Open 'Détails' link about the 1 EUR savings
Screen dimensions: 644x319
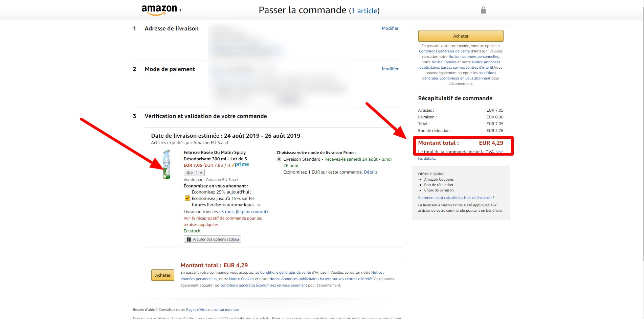[x=371, y=172]
